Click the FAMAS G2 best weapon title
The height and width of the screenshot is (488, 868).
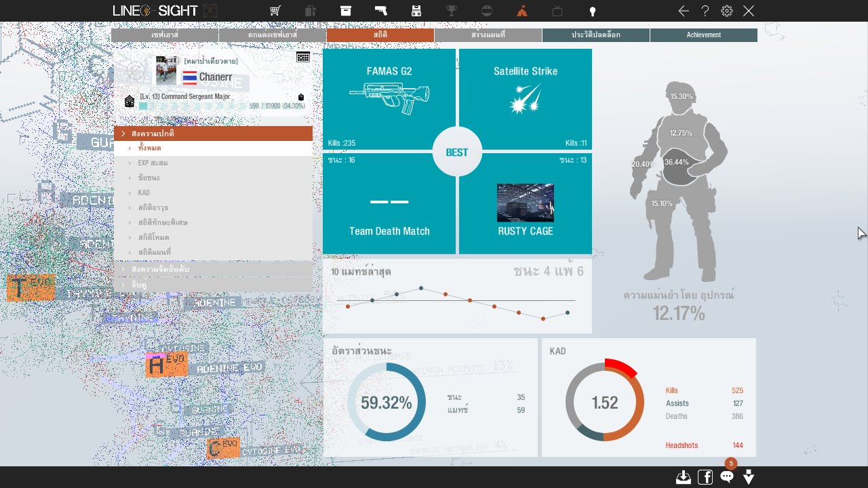[x=389, y=71]
